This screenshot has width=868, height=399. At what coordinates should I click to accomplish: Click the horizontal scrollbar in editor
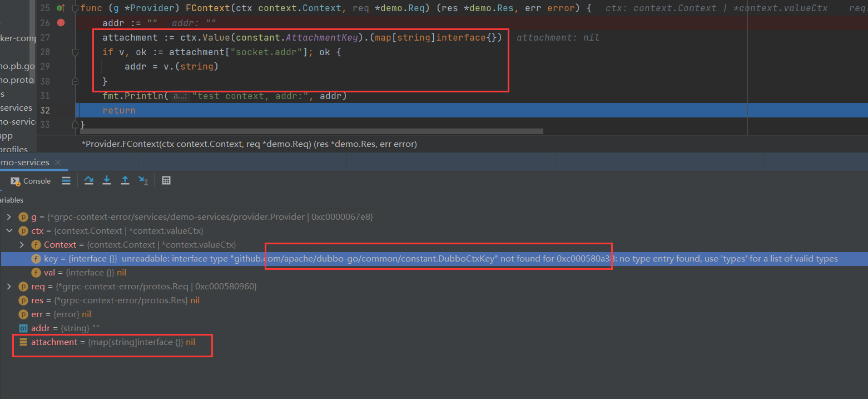click(311, 131)
